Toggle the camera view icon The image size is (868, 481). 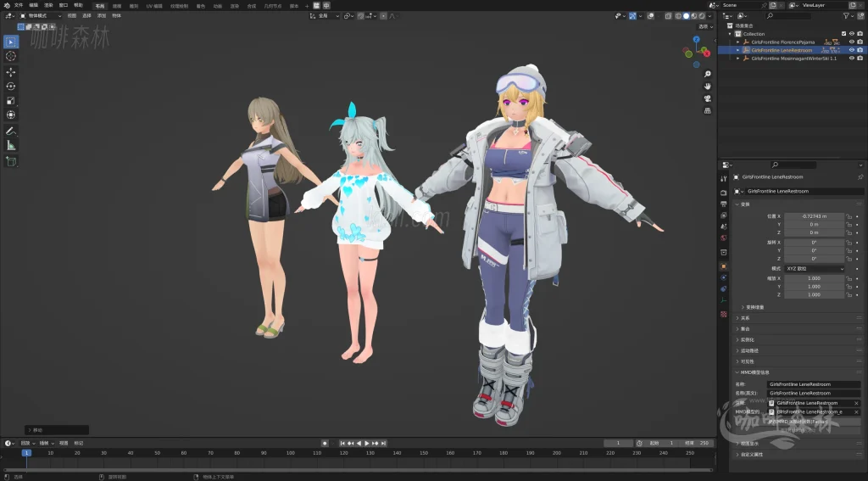[x=708, y=98]
